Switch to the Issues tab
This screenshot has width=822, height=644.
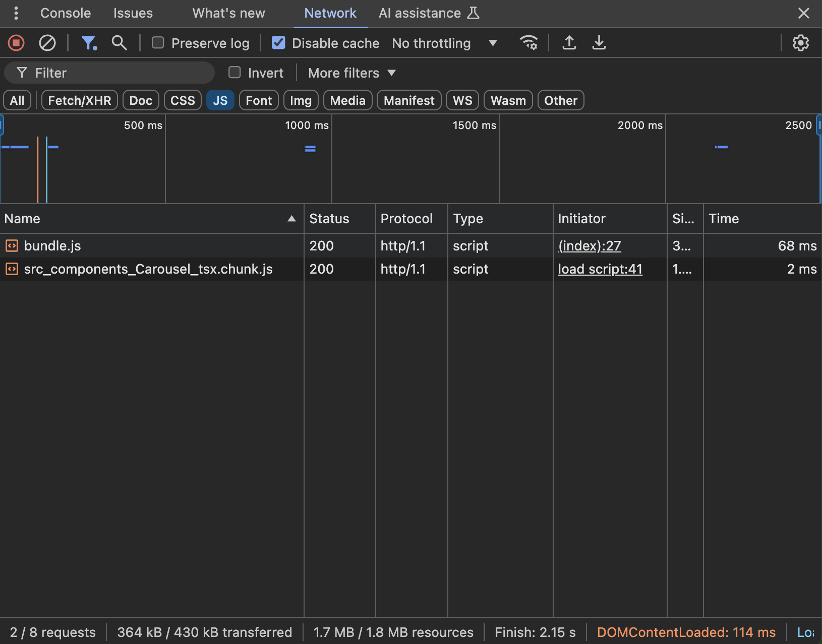coord(133,13)
